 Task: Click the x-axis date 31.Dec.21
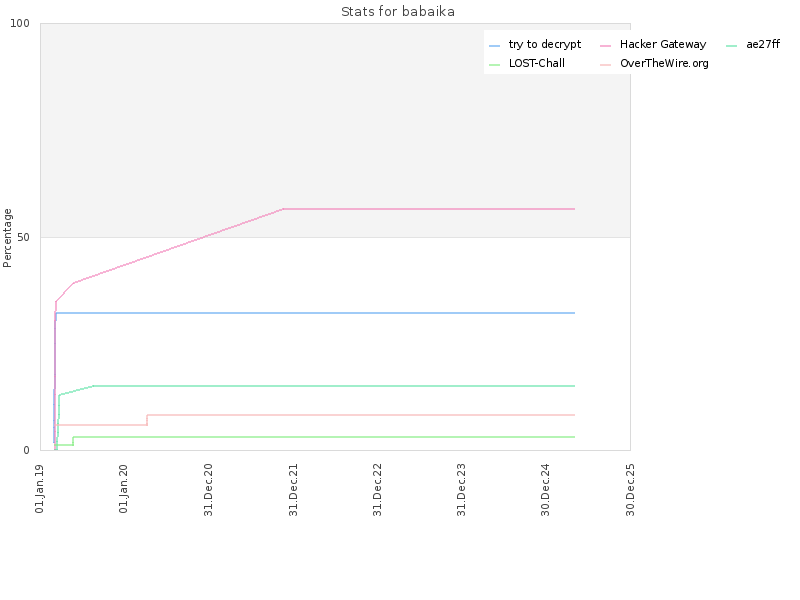[293, 490]
